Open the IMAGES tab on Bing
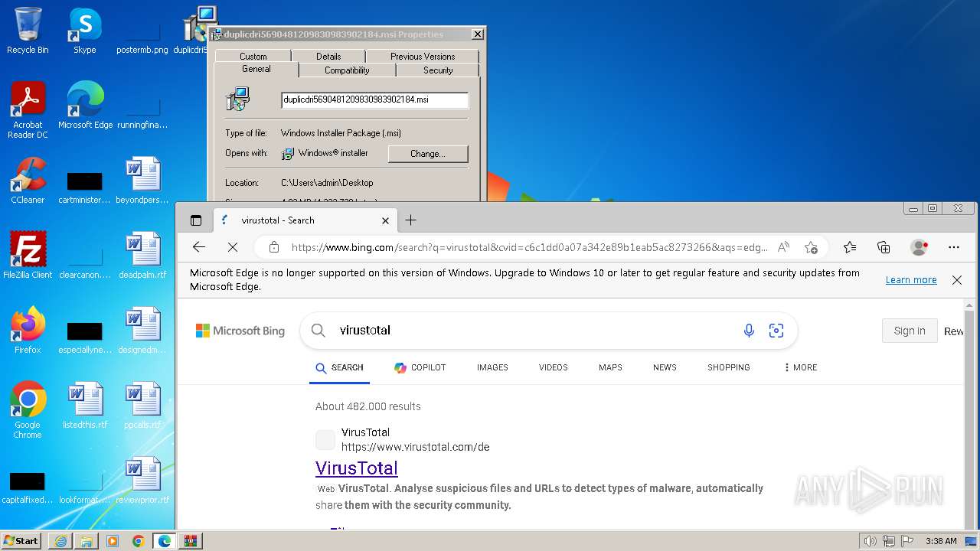 pyautogui.click(x=492, y=367)
